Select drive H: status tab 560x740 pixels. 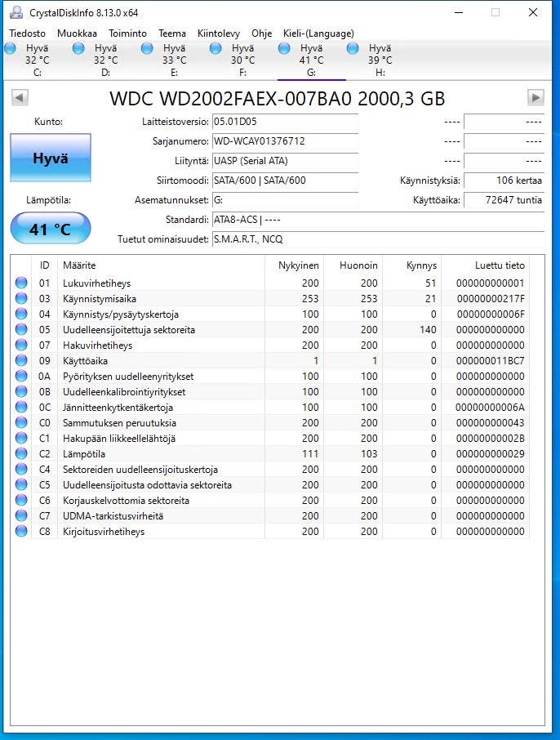coord(380,60)
